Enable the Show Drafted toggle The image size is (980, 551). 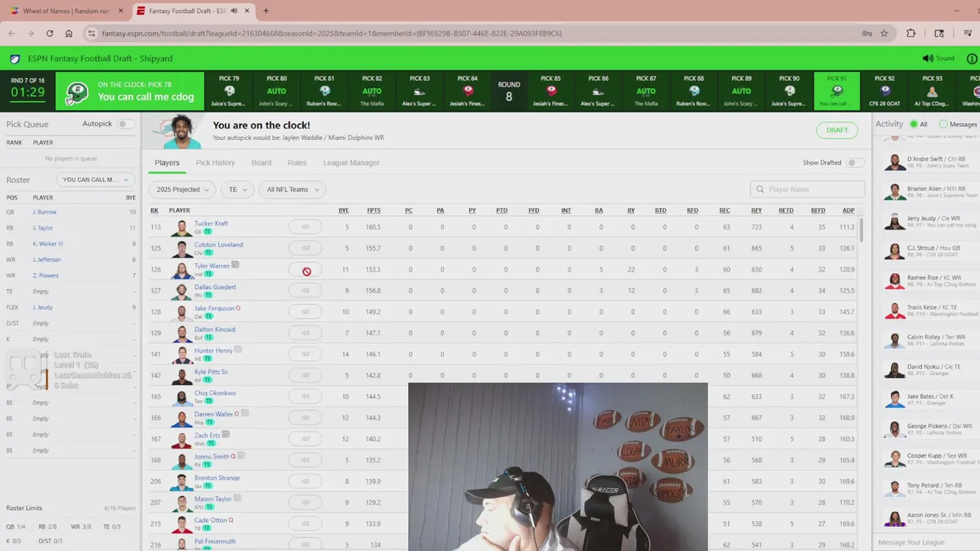click(x=855, y=162)
